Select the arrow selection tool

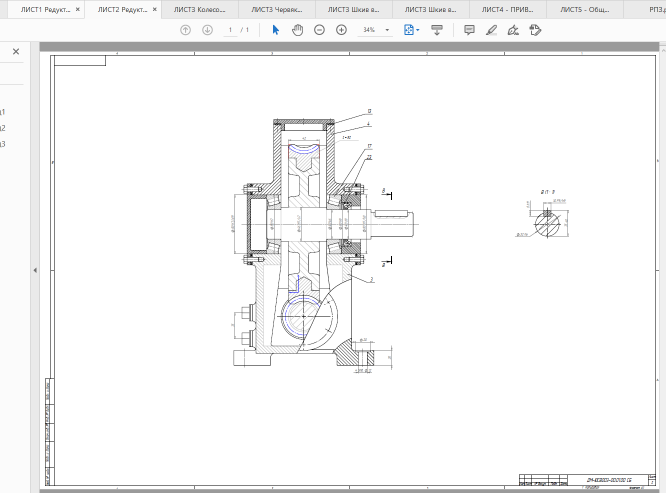pyautogui.click(x=276, y=30)
